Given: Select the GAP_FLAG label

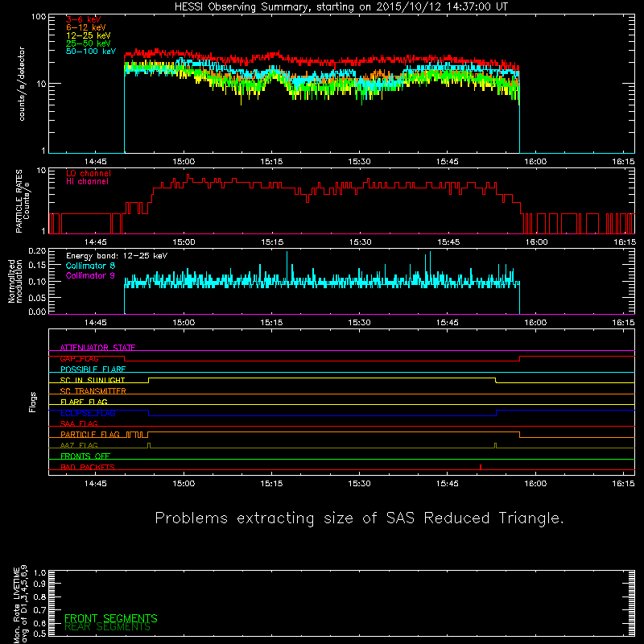Looking at the screenshot, I should tap(79, 358).
